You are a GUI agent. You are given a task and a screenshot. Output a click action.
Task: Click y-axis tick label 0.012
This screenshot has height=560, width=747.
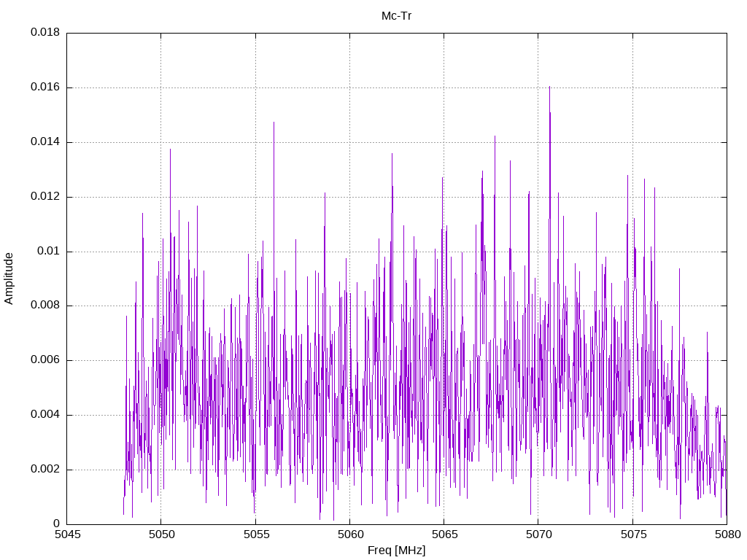coord(45,197)
